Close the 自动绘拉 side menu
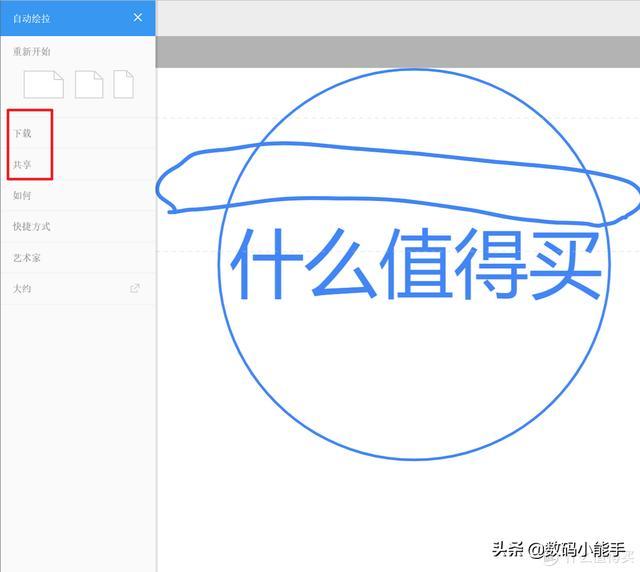Viewport: 640px width, 572px height. click(x=138, y=18)
